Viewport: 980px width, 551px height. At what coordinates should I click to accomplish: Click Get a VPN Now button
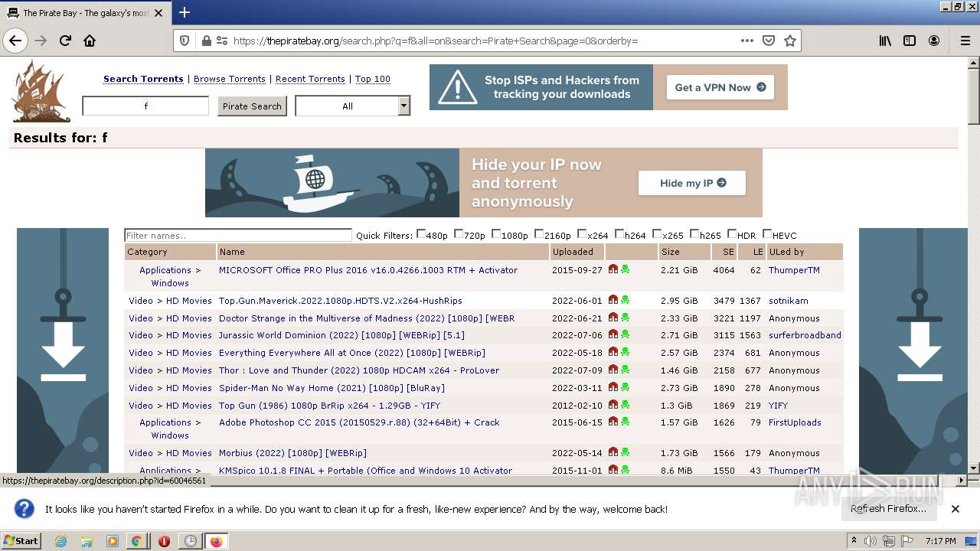(x=720, y=87)
